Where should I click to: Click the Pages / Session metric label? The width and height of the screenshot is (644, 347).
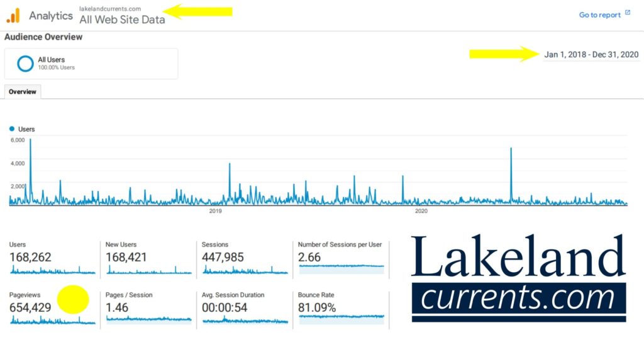(x=129, y=295)
